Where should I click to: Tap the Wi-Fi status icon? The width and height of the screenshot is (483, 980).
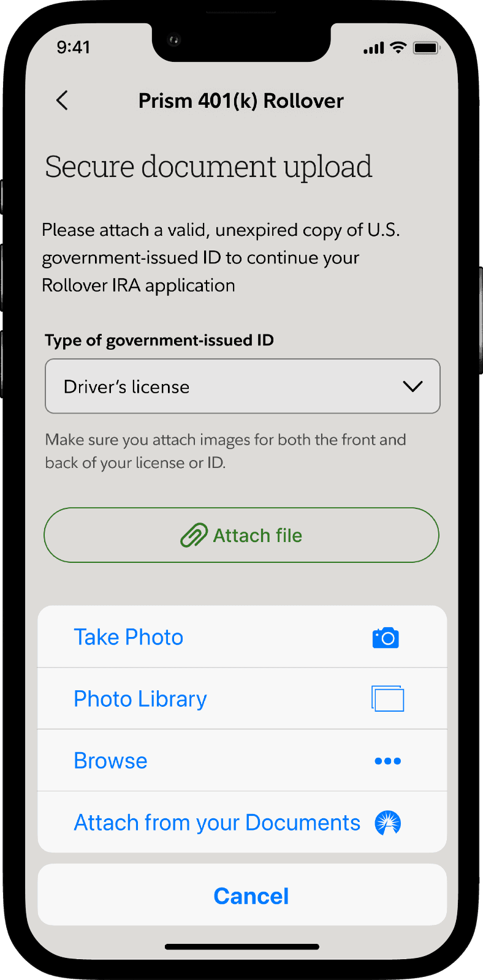[398, 48]
